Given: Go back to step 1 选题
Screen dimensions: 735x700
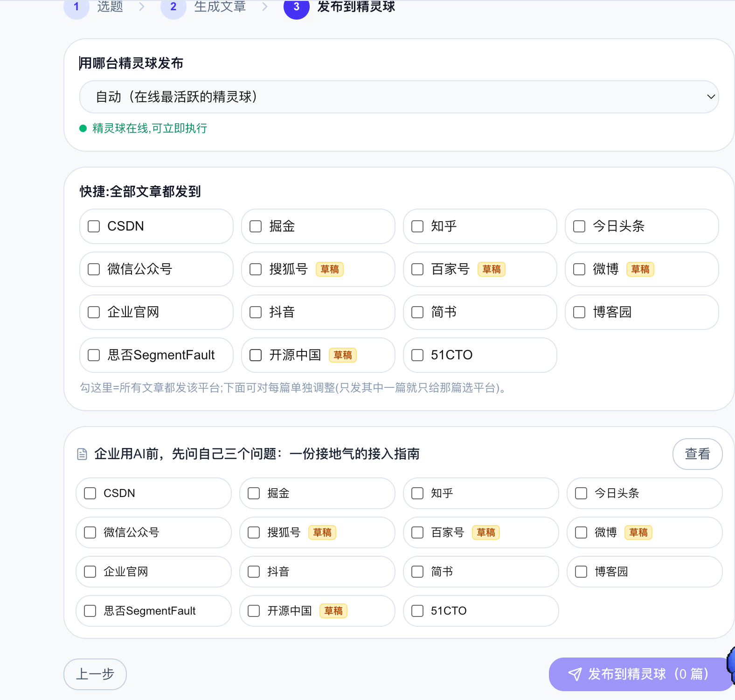Looking at the screenshot, I should [x=94, y=7].
